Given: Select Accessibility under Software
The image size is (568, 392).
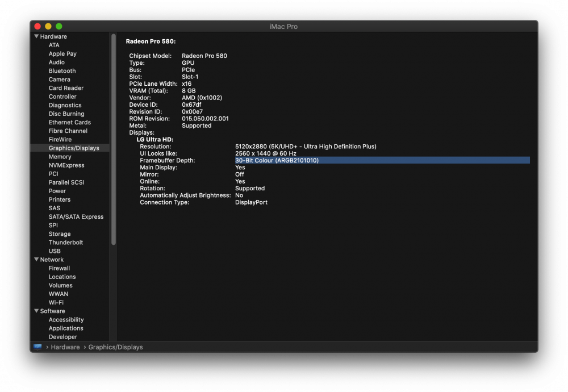Looking at the screenshot, I should pyautogui.click(x=66, y=320).
